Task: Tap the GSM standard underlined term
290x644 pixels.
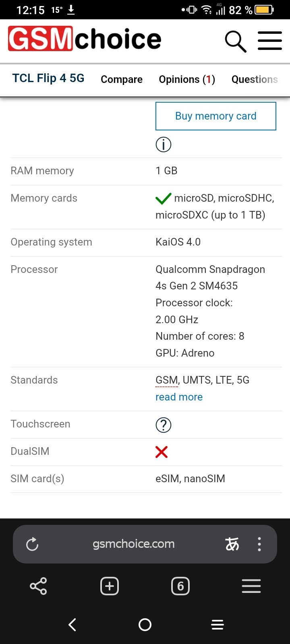Action: [x=166, y=380]
